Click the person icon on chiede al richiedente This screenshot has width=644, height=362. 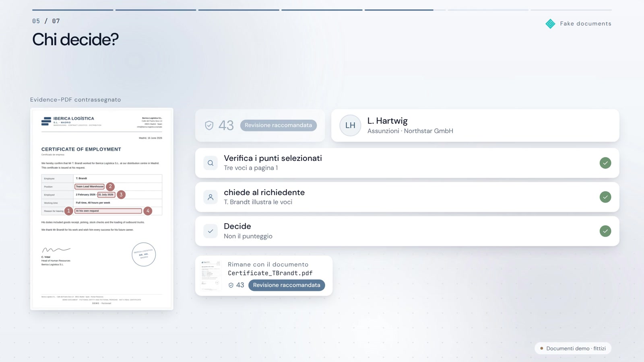pos(211,197)
